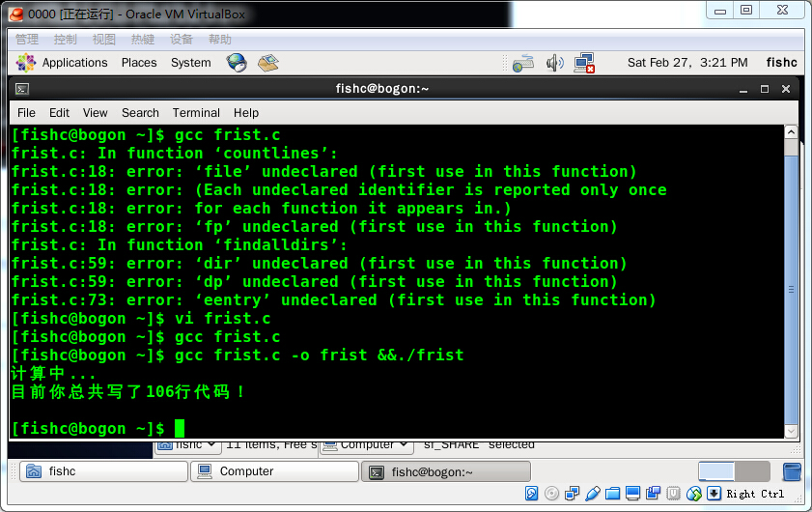Click the VirtualBox USB devices status icon
The height and width of the screenshot is (512, 812).
click(x=593, y=494)
